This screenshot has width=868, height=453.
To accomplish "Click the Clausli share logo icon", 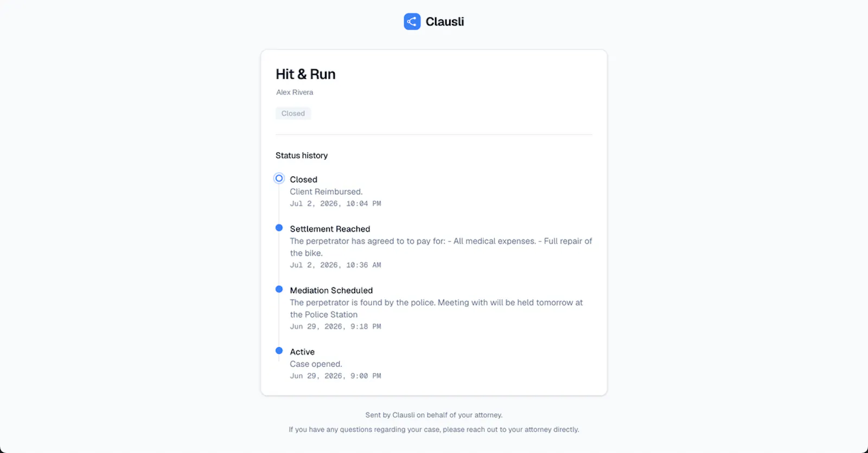I will (x=412, y=22).
